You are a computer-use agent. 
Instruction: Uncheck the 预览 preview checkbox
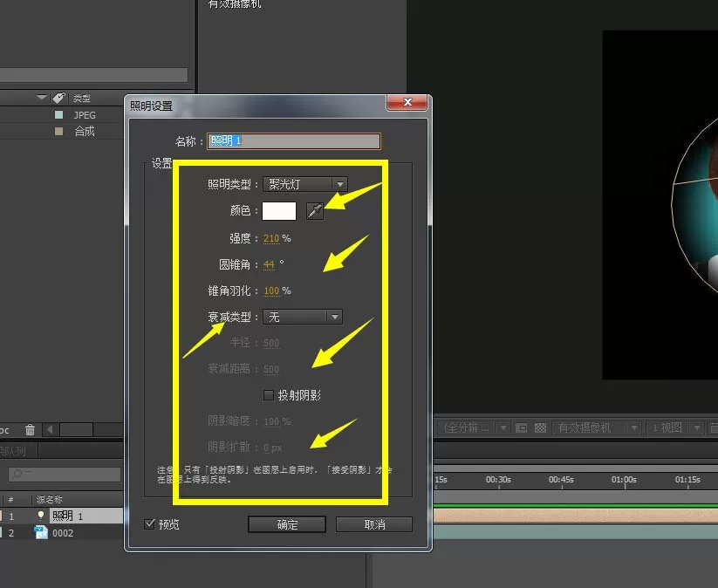[149, 523]
